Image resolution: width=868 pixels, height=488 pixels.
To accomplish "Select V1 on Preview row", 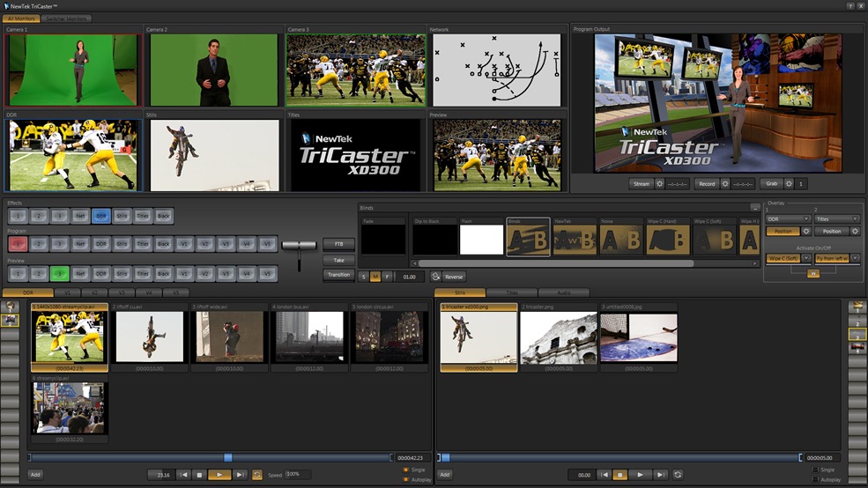I will (x=184, y=273).
